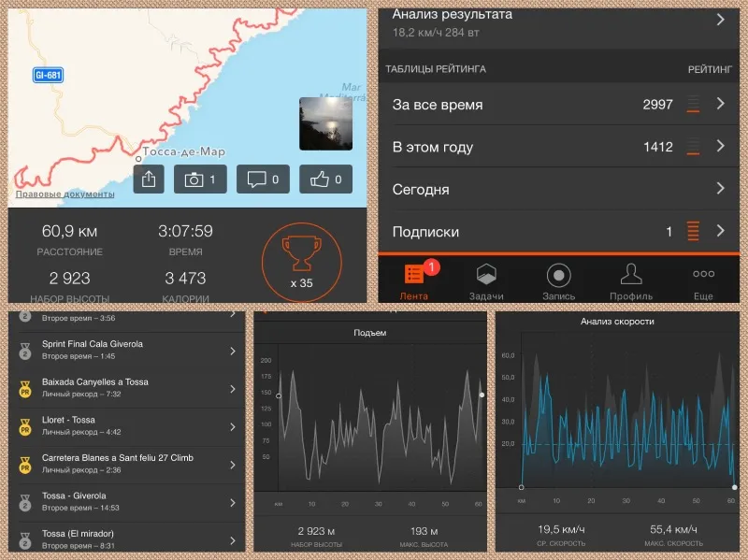Open the Сегодня leaderboard row
The width and height of the screenshot is (748, 560).
(558, 189)
